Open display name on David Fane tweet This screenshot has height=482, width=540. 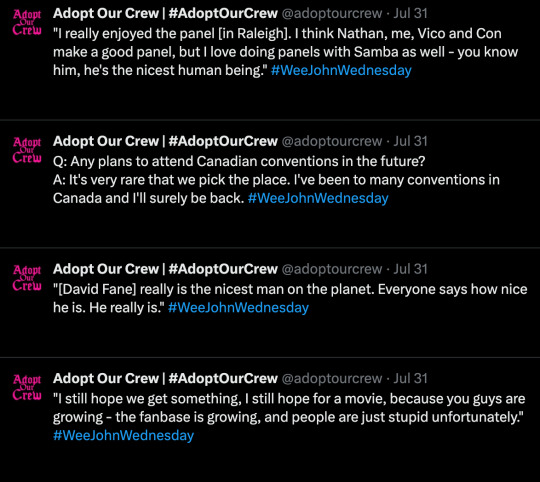165,269
